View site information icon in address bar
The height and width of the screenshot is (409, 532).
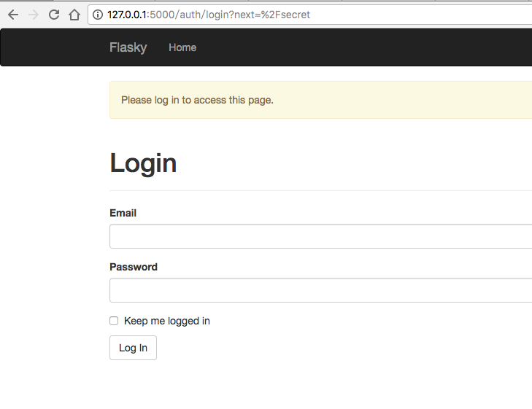tap(98, 15)
